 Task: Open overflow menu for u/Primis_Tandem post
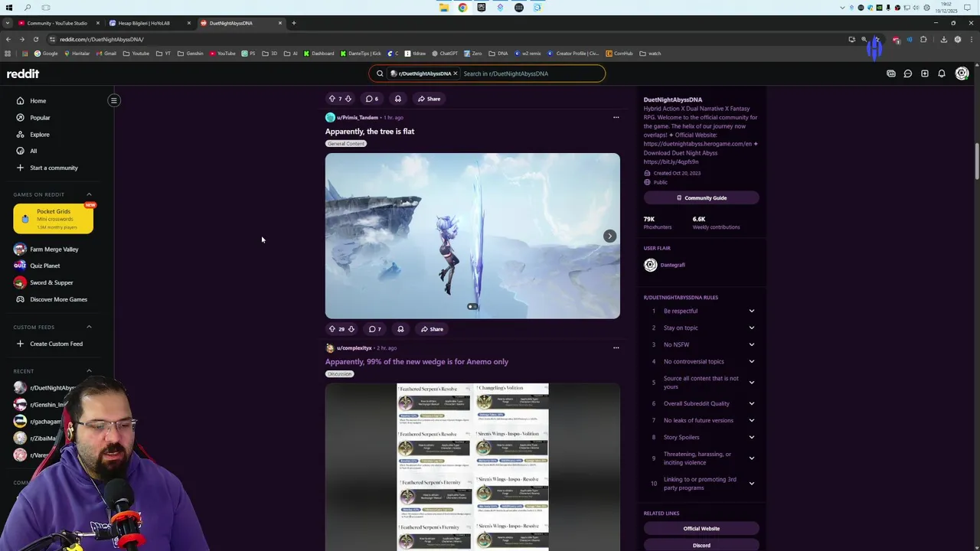coord(616,117)
